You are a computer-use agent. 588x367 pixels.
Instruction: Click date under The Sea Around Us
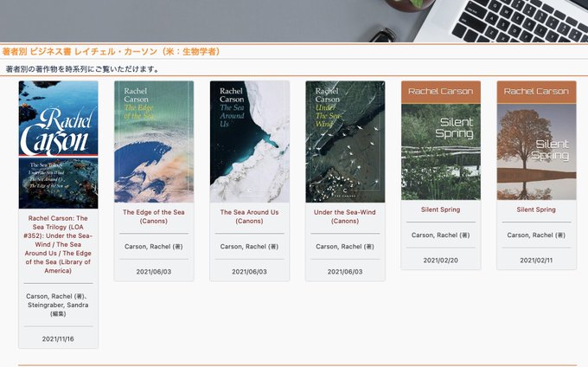[249, 272]
